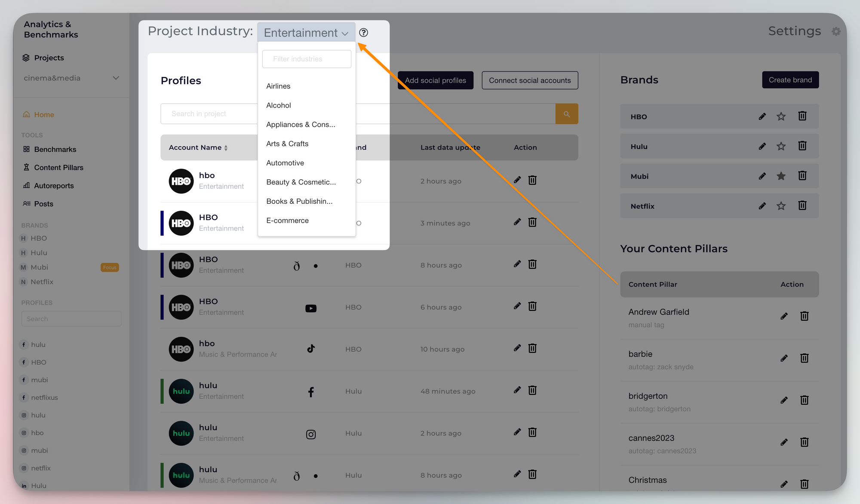Click Connect social accounts button
Viewport: 860px width, 504px height.
529,80
